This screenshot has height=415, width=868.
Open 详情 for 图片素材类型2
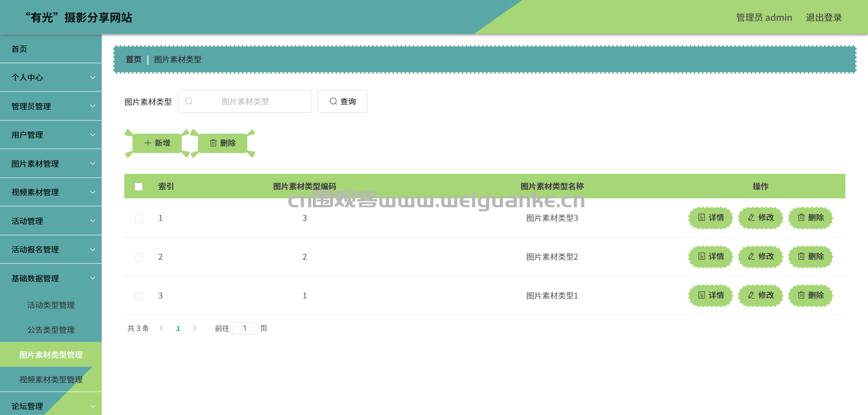[711, 257]
